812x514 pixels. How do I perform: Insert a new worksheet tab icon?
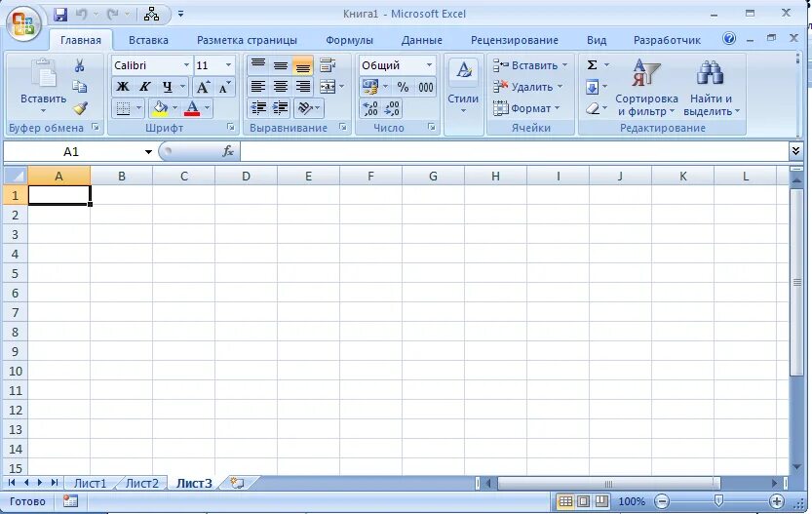point(237,483)
